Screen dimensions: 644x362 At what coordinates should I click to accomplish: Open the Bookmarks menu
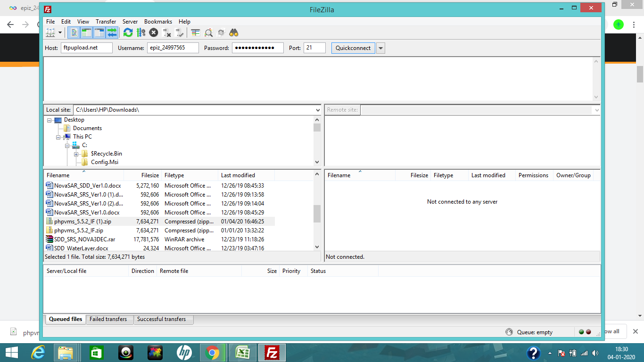[x=158, y=22]
